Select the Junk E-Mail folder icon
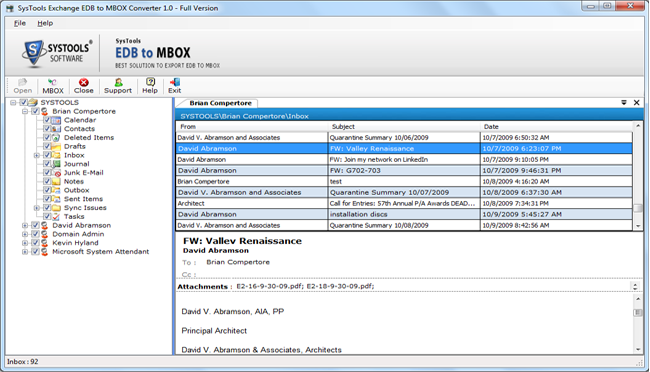 click(x=56, y=173)
